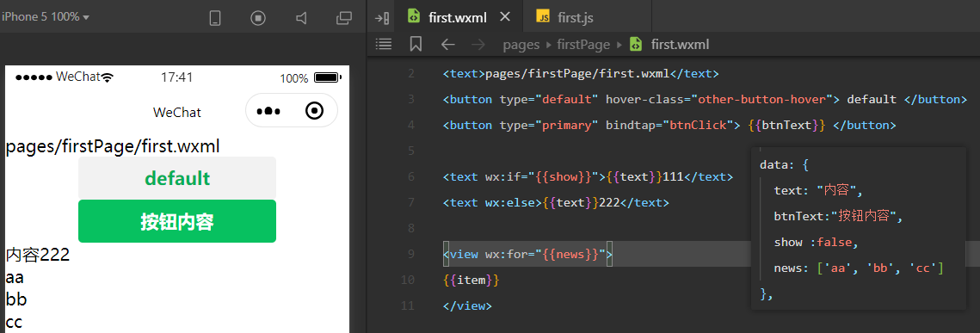Click pages/firstPage/first.wxml text in simulator

[113, 147]
